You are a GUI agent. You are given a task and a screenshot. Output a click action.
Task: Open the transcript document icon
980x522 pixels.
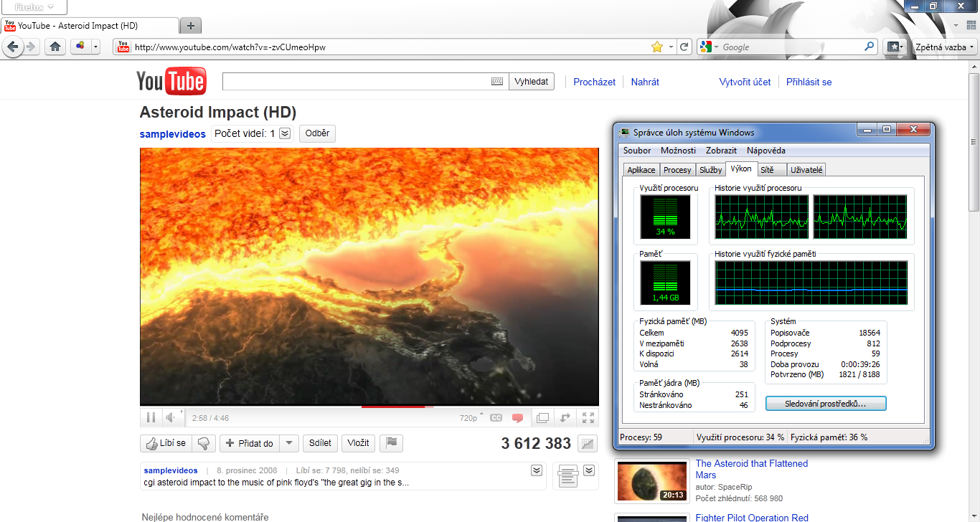click(567, 476)
